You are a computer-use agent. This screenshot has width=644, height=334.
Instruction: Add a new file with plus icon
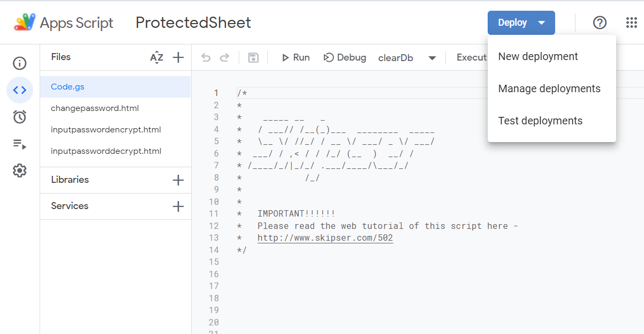[178, 57]
